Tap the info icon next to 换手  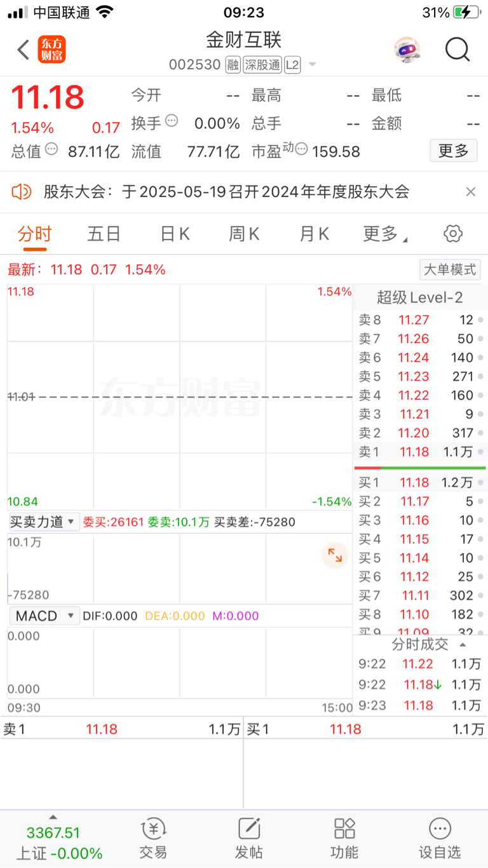(172, 121)
